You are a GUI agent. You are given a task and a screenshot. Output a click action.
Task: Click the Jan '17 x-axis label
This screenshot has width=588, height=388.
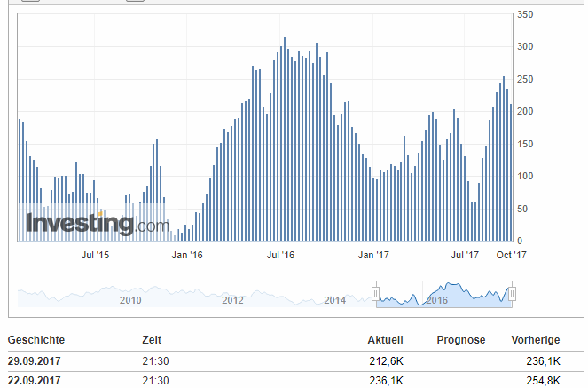pos(373,255)
